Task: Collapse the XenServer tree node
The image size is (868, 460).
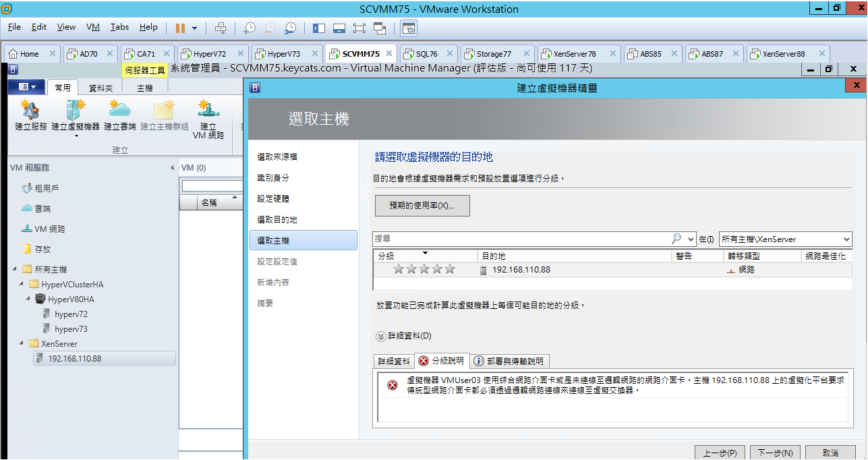Action: (x=22, y=343)
